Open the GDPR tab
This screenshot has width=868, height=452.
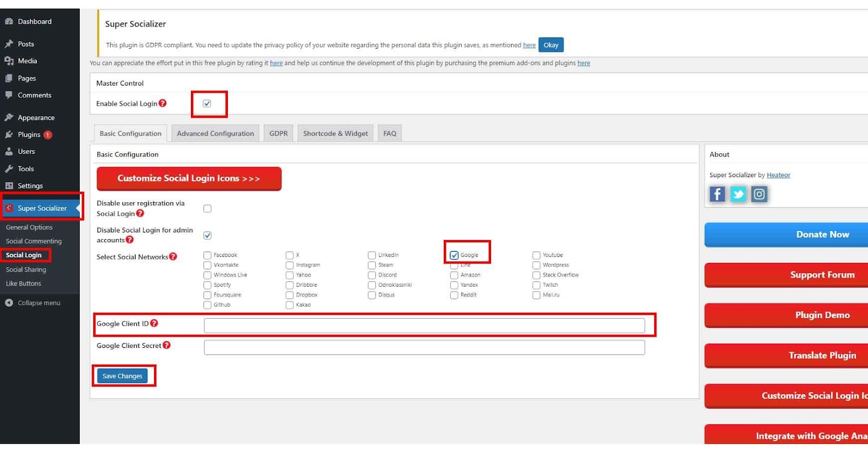pyautogui.click(x=278, y=133)
